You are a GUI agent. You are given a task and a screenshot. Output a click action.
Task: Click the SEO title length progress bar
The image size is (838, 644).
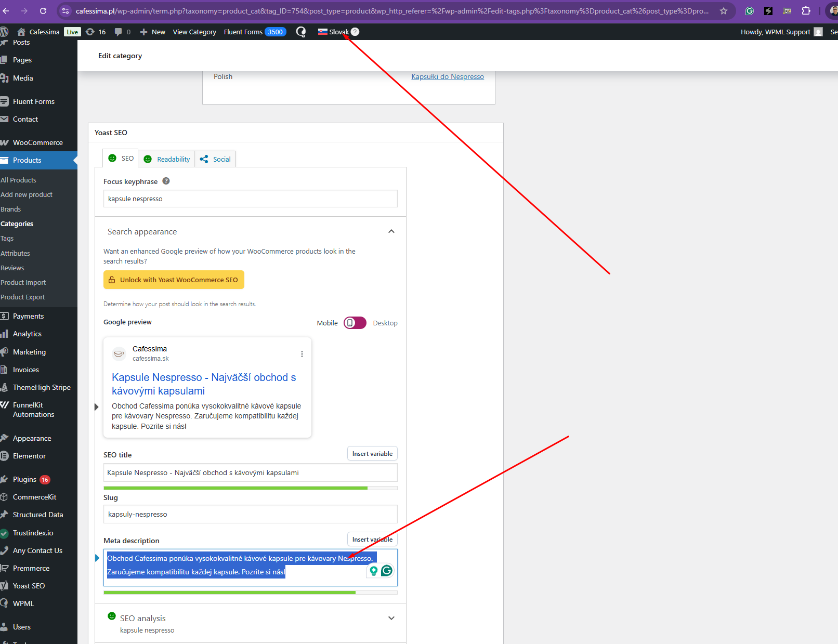pyautogui.click(x=250, y=488)
